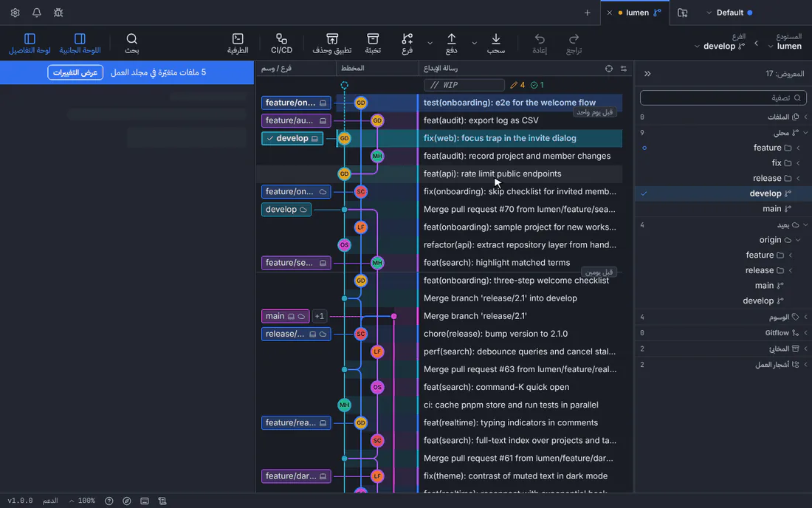The image size is (812, 508).
Task: Expand the المخابئ stashes section
Action: (723, 349)
